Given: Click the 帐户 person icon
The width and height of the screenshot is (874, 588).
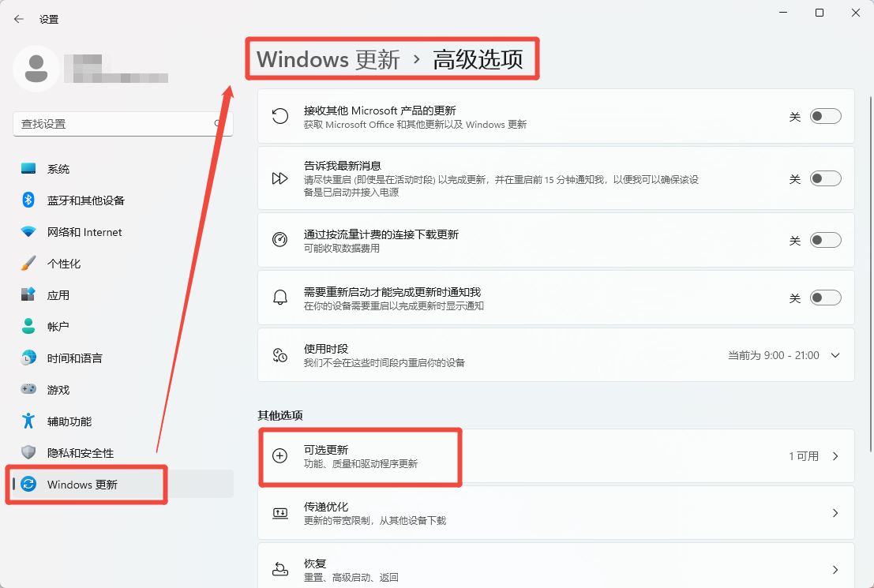Looking at the screenshot, I should coord(28,326).
